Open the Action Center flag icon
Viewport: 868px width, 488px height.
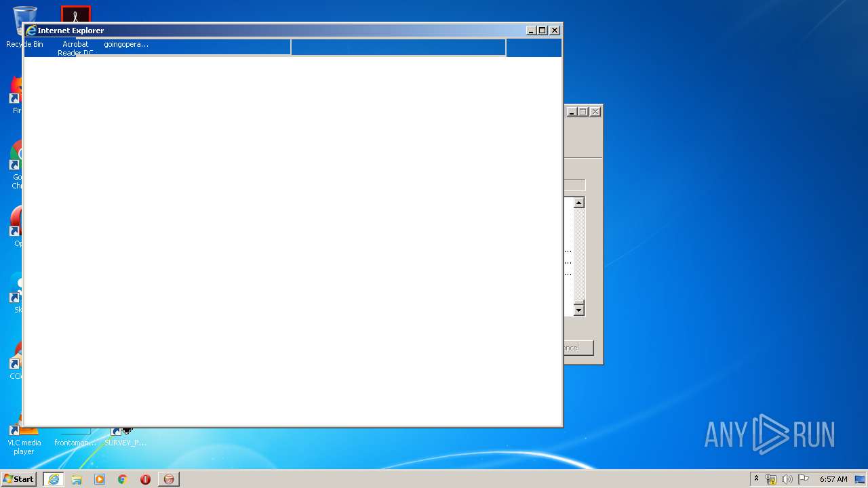(x=804, y=479)
